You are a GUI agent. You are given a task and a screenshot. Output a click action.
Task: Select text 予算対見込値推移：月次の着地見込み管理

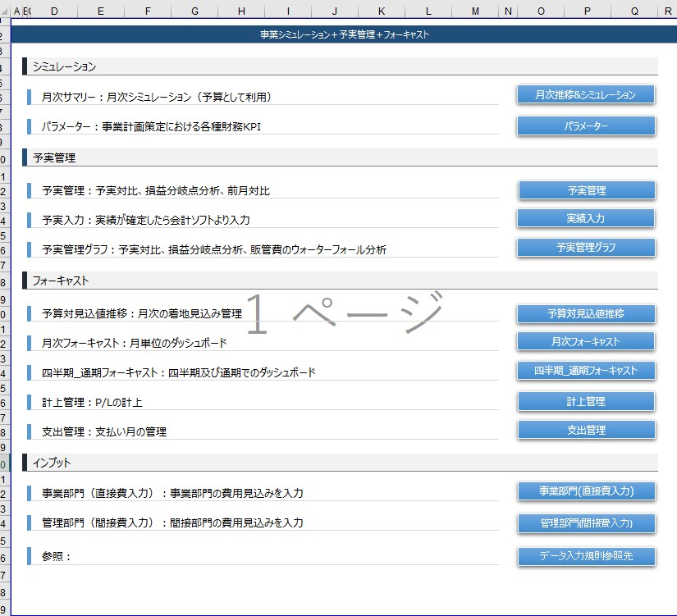[x=142, y=313]
